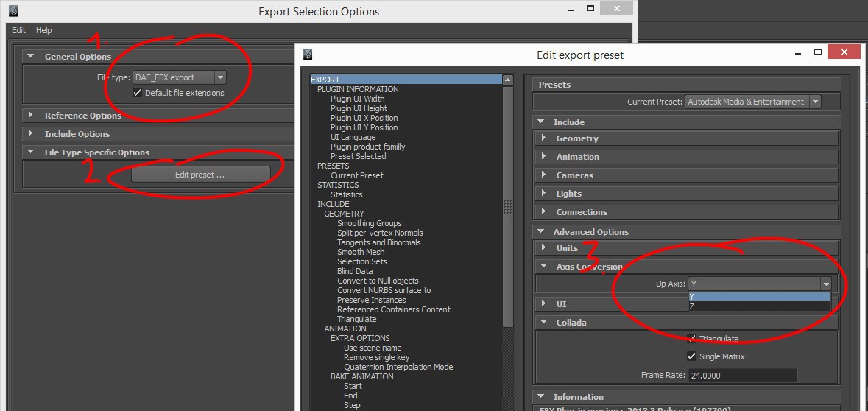Image resolution: width=868 pixels, height=411 pixels.
Task: Click the Edit preset button
Action: [200, 175]
